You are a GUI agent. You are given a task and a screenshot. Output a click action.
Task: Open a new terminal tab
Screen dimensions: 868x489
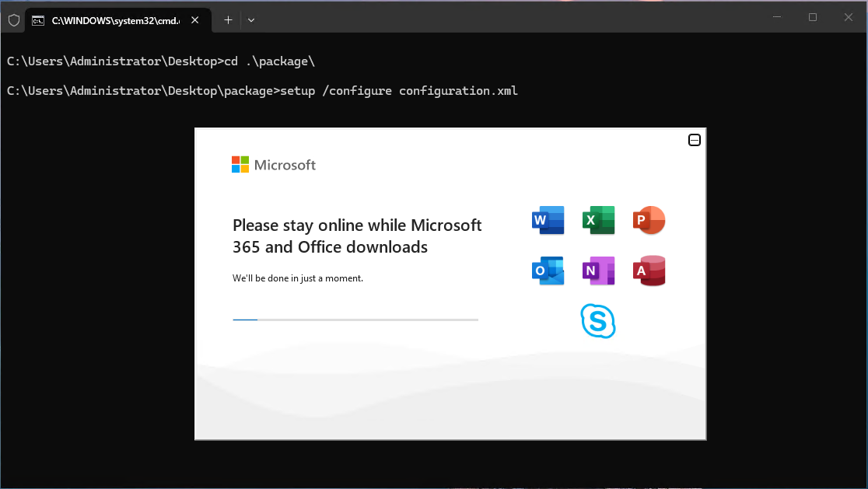228,20
